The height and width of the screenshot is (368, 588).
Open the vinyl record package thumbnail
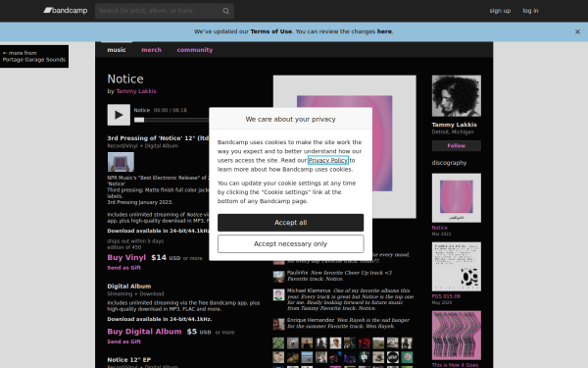coord(121,162)
